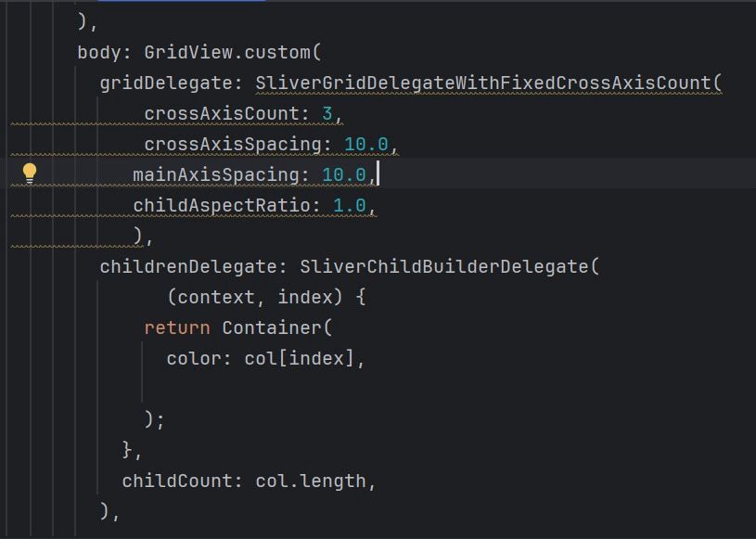Click the childAspectRatio value 1.0
Image resolution: width=756 pixels, height=539 pixels.
[350, 205]
